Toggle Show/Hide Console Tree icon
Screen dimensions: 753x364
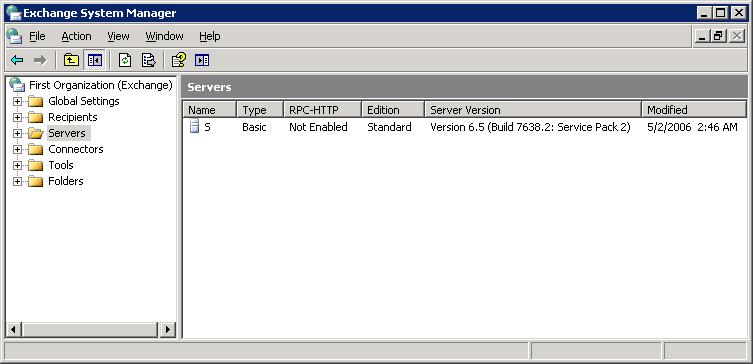pos(95,60)
